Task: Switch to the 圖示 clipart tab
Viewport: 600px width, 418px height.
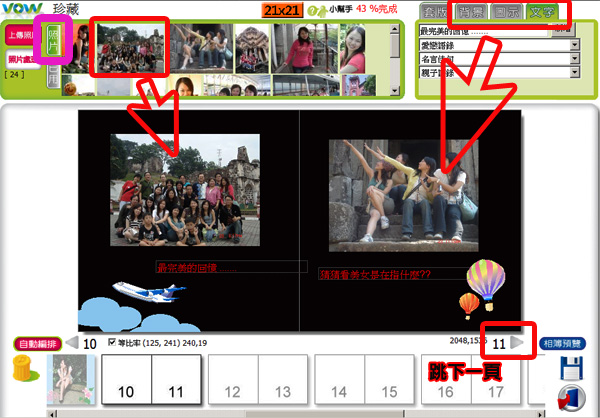Action: point(506,12)
